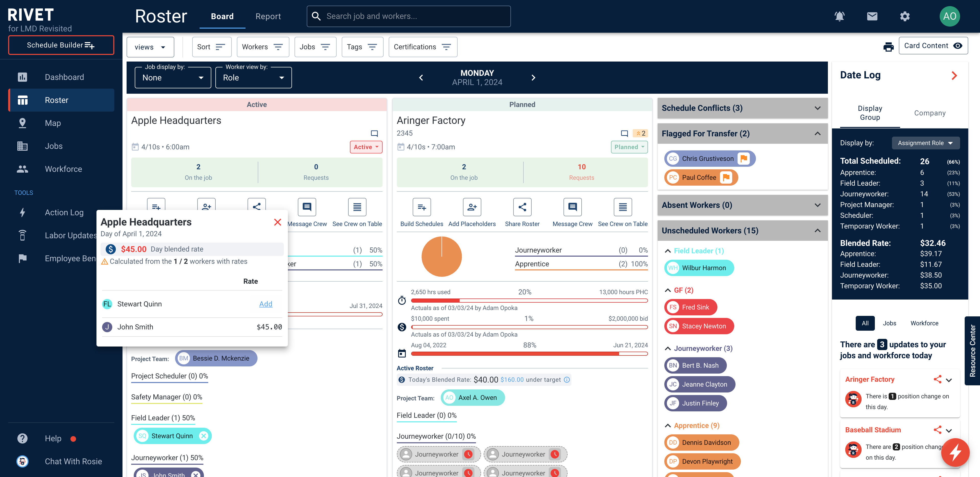The image size is (980, 477).
Task: Select the Display Group tab
Action: (870, 113)
